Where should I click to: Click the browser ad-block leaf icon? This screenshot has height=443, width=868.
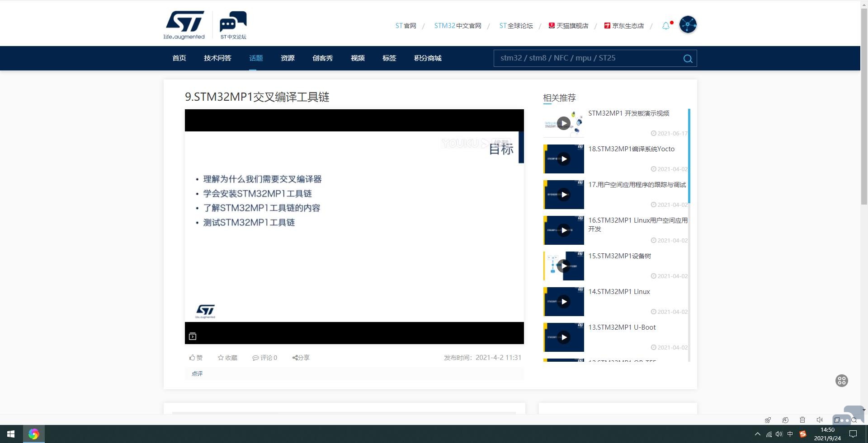pos(785,420)
